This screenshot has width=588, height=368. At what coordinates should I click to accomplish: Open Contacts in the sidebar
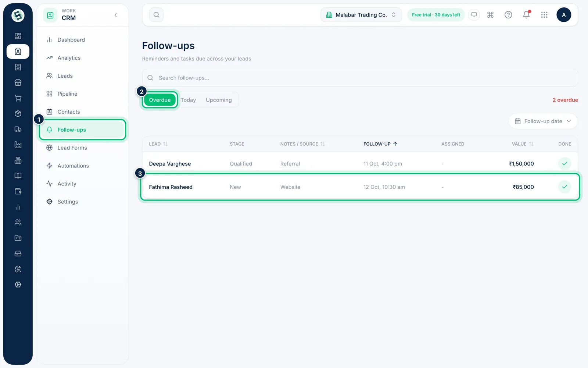tap(82, 112)
